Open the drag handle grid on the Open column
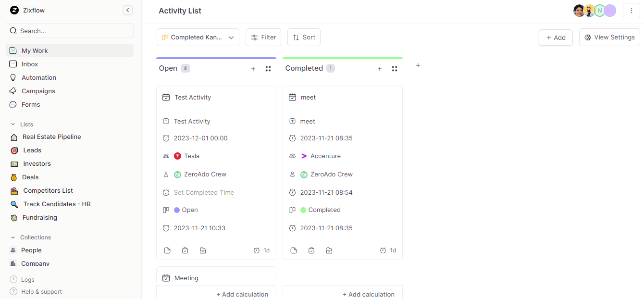The width and height of the screenshot is (644, 299). [x=268, y=68]
